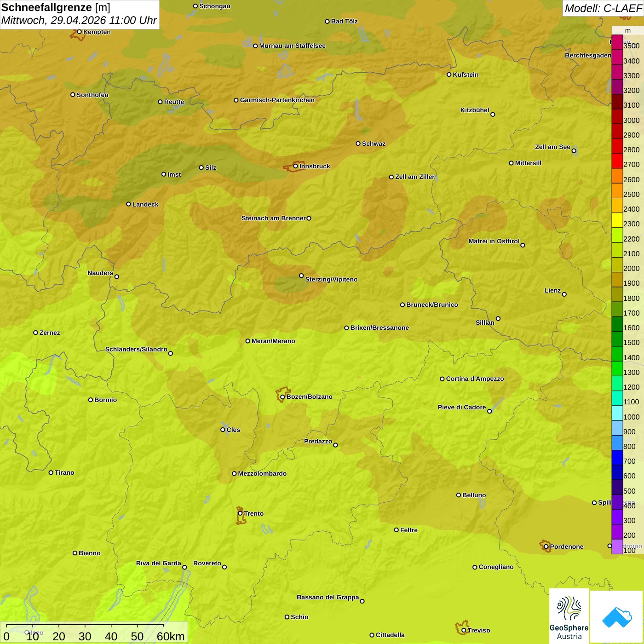Click the 'Zernez' label
The image size is (644, 644).
coord(50,333)
